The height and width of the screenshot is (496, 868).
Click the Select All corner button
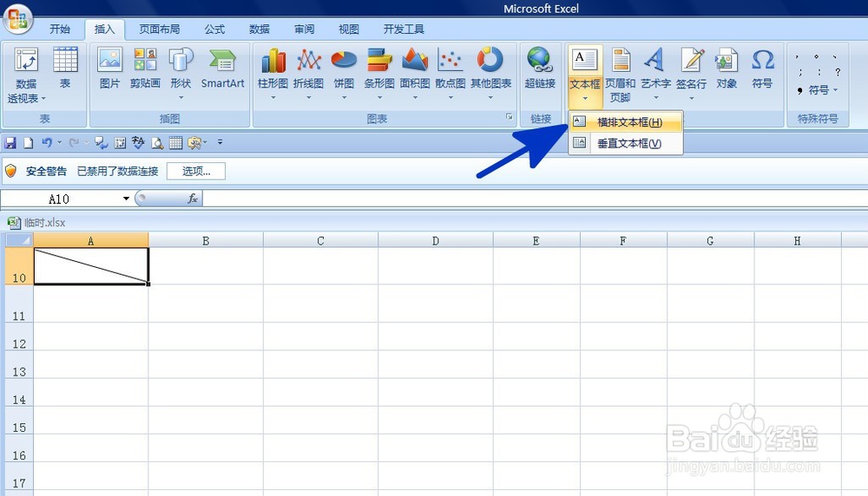pos(19,240)
